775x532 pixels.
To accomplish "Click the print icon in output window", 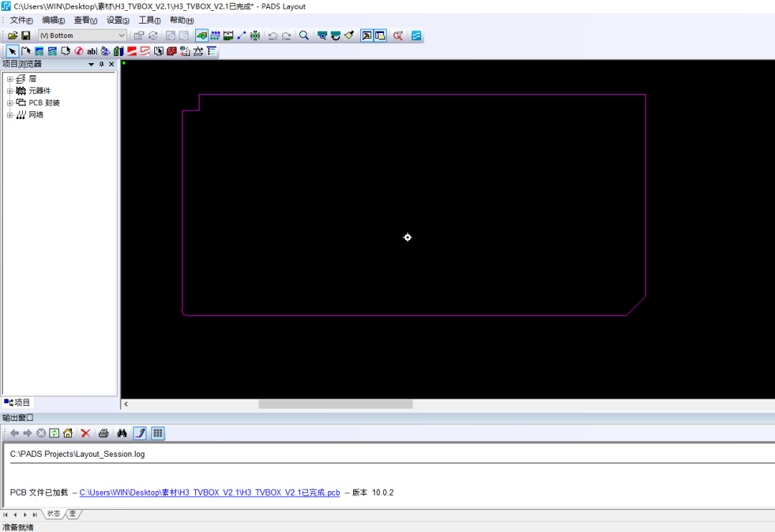I will click(x=103, y=432).
